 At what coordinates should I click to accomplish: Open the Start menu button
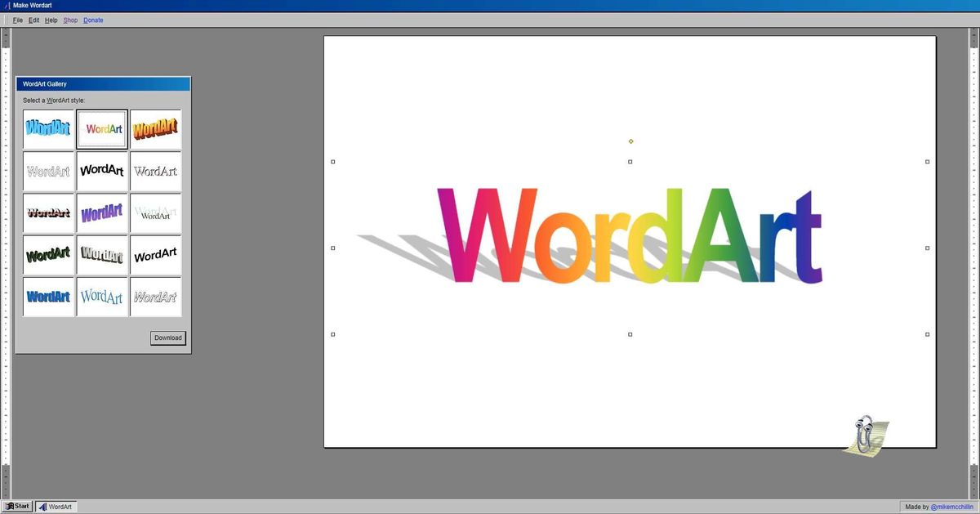17,507
